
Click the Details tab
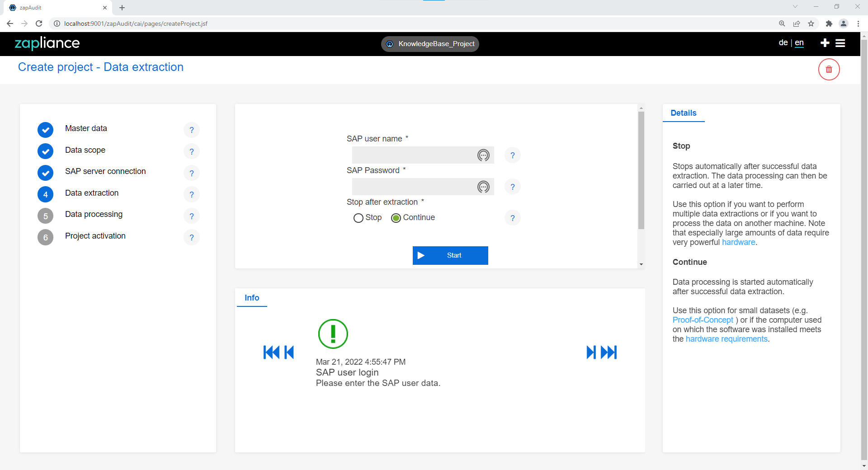click(684, 113)
